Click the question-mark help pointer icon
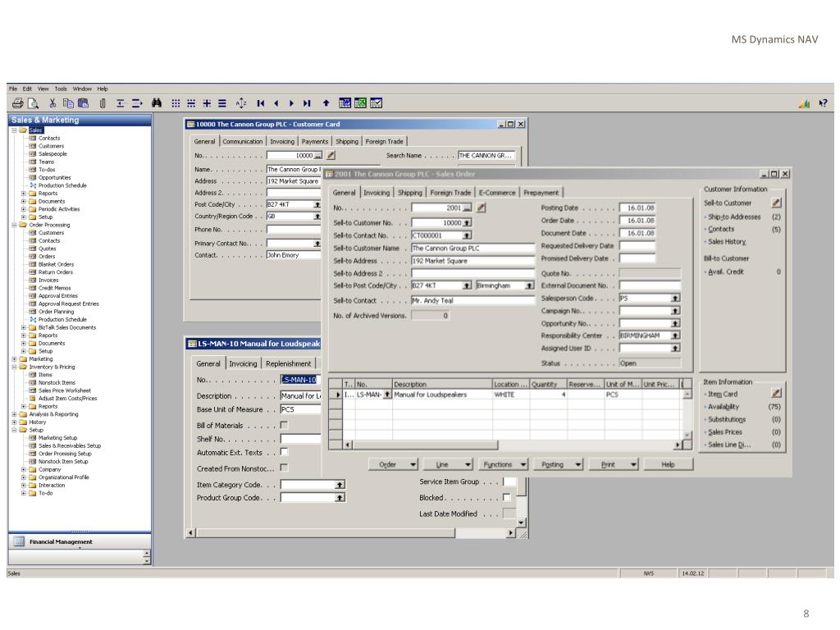The width and height of the screenshot is (840, 630). (x=823, y=103)
